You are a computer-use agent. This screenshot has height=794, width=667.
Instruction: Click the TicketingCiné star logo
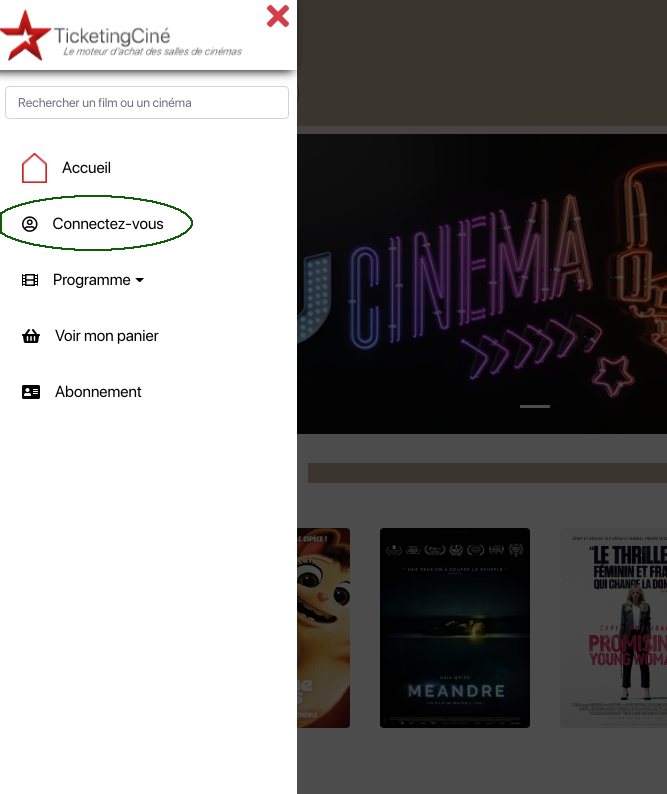point(25,35)
